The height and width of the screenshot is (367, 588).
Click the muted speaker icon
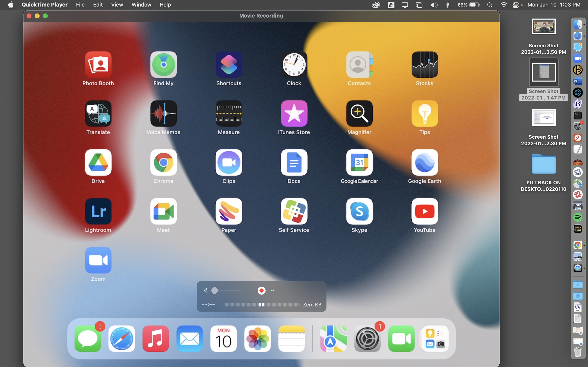pyautogui.click(x=206, y=291)
